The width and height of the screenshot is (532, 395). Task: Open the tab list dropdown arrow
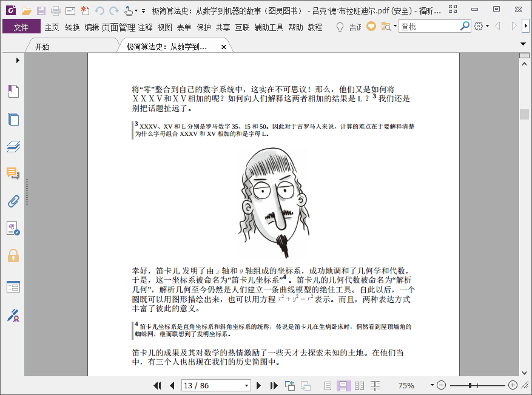(x=523, y=44)
